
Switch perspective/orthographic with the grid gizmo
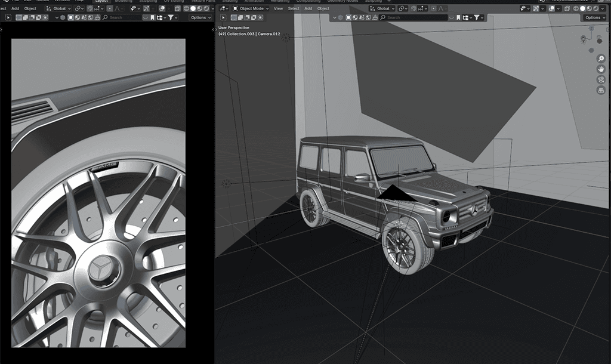(601, 90)
